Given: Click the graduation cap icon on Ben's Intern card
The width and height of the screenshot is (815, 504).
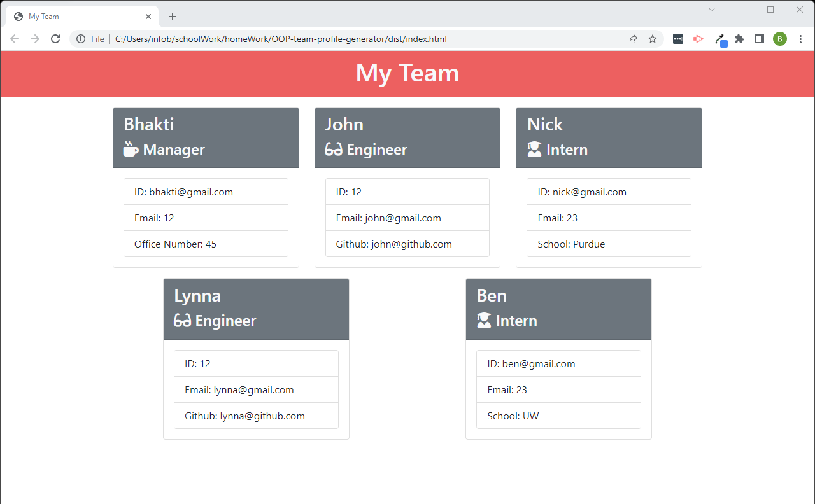Looking at the screenshot, I should coord(483,320).
